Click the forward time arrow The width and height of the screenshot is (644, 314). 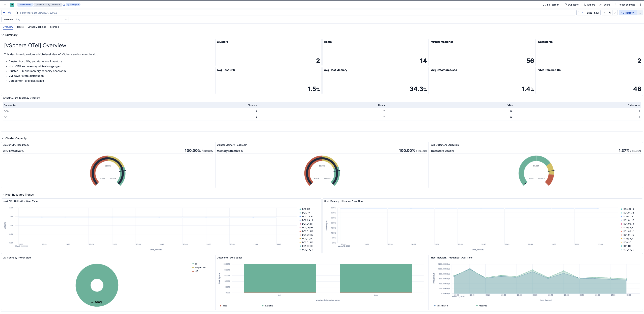point(615,13)
